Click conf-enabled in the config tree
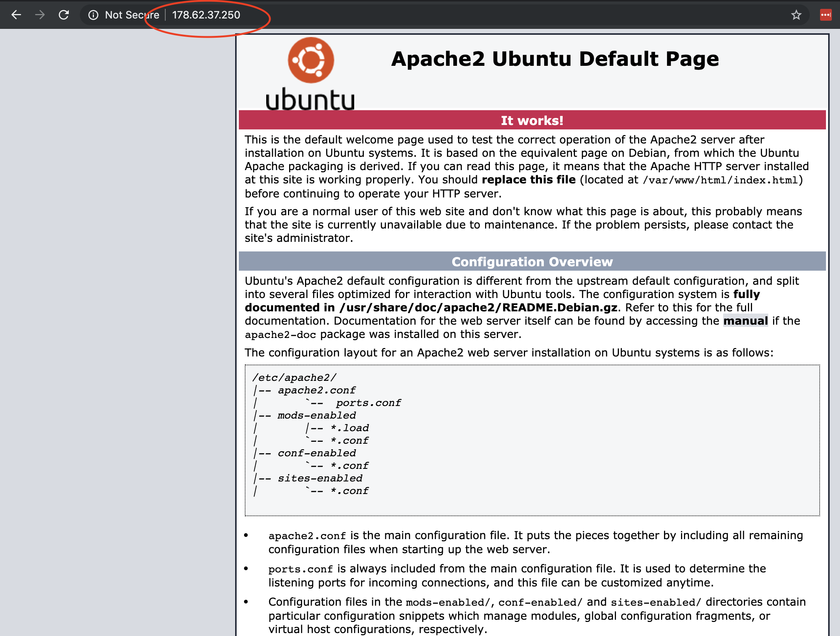 [x=317, y=453]
